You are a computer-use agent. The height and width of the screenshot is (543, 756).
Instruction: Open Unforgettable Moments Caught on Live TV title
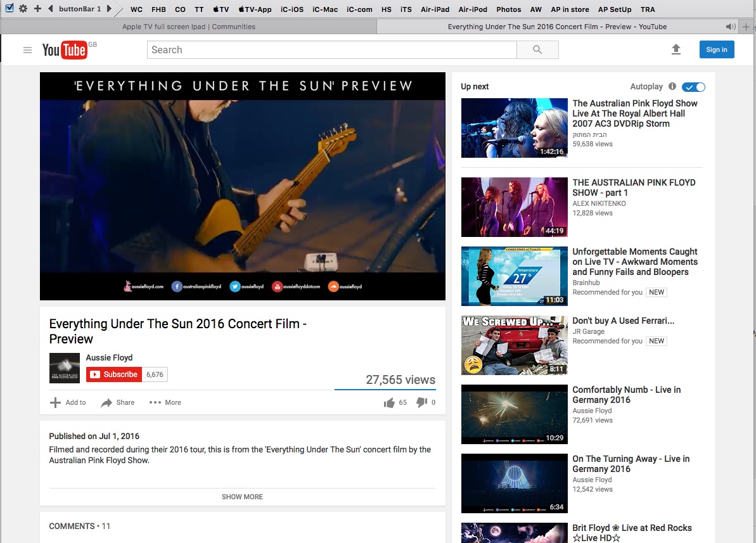635,262
